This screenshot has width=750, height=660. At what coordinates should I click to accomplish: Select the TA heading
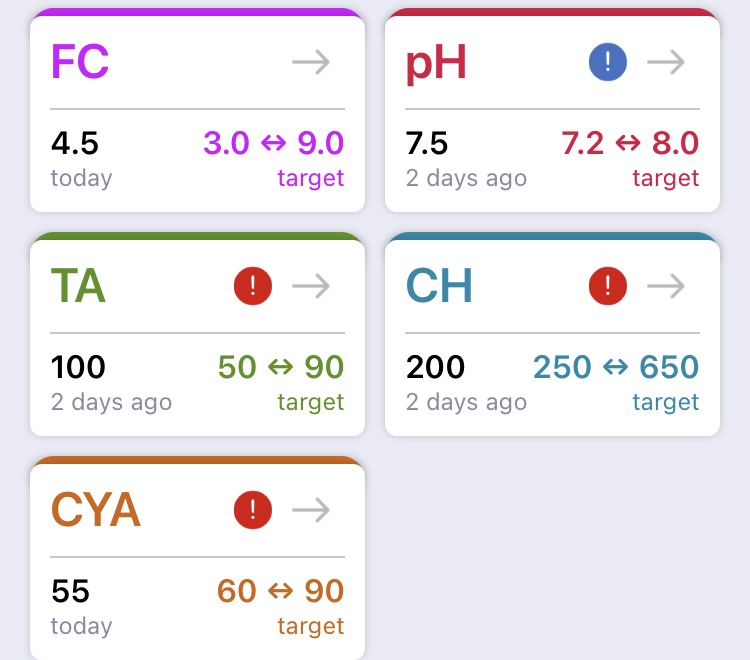78,286
